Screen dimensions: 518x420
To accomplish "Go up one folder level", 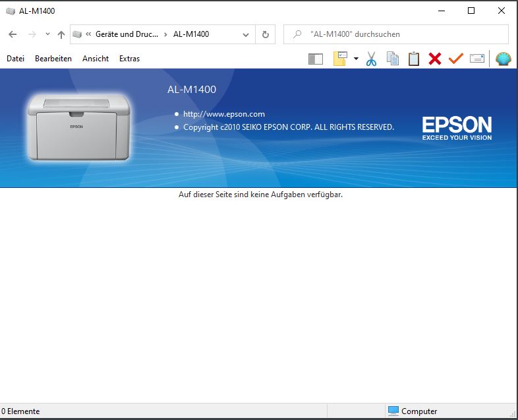I will [x=61, y=35].
